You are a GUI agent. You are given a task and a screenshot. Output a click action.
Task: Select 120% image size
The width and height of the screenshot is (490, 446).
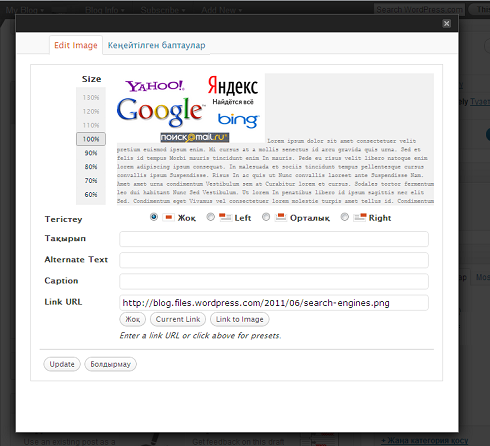[x=91, y=111]
